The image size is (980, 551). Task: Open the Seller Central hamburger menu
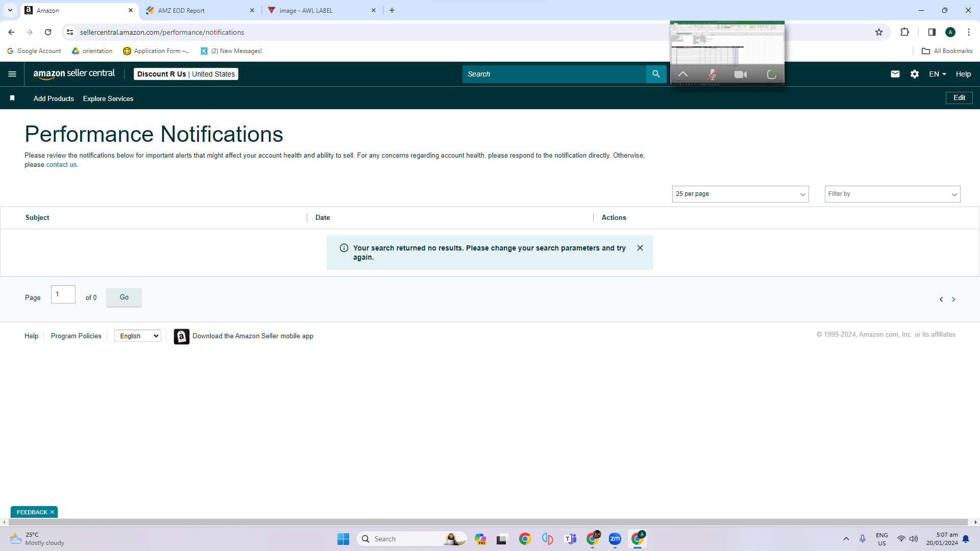point(12,74)
